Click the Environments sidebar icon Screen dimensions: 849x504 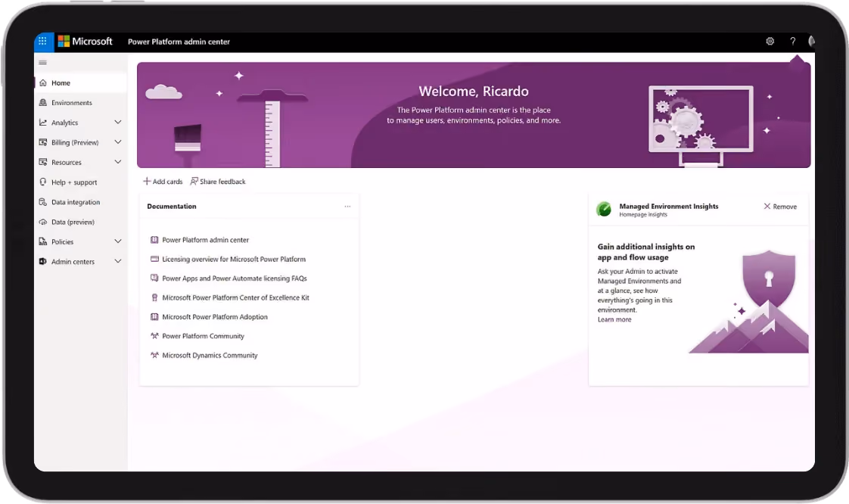click(x=43, y=102)
